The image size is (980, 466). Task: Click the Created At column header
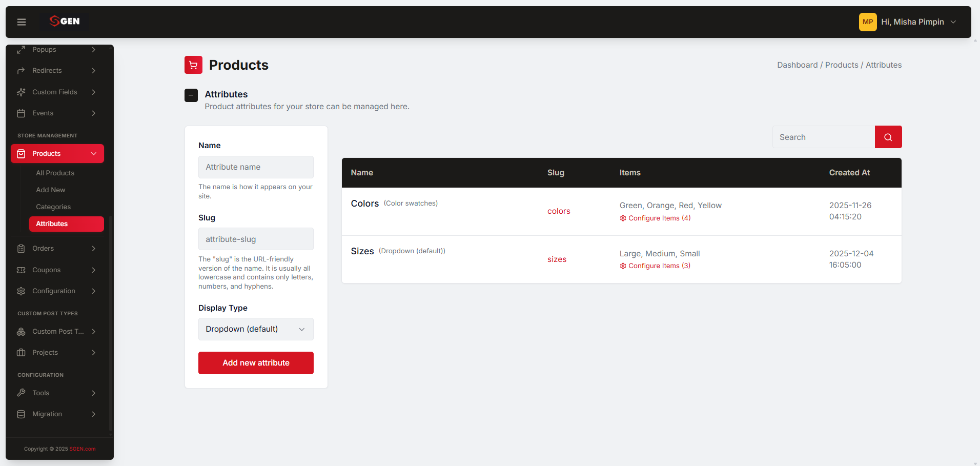(849, 173)
